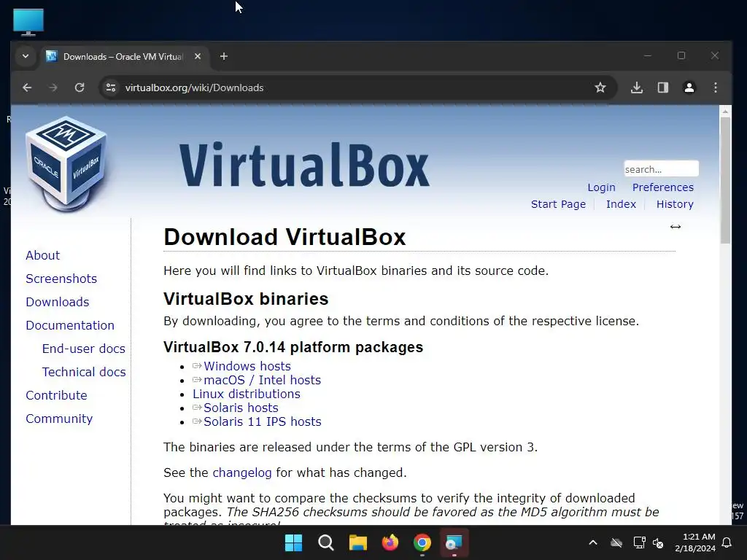
Task: Open About in the sidebar
Action: (x=43, y=255)
